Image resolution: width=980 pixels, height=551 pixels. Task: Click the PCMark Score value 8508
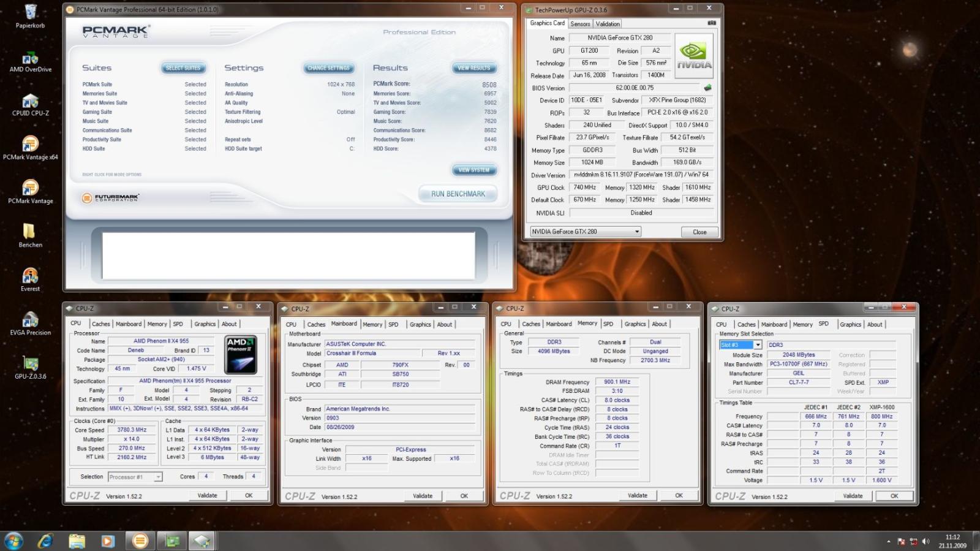[489, 85]
